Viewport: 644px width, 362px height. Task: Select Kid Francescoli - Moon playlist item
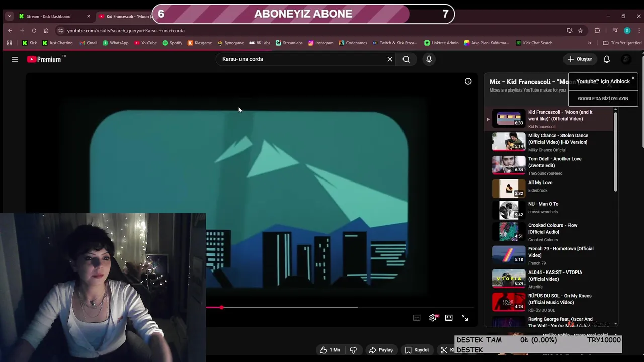point(548,119)
